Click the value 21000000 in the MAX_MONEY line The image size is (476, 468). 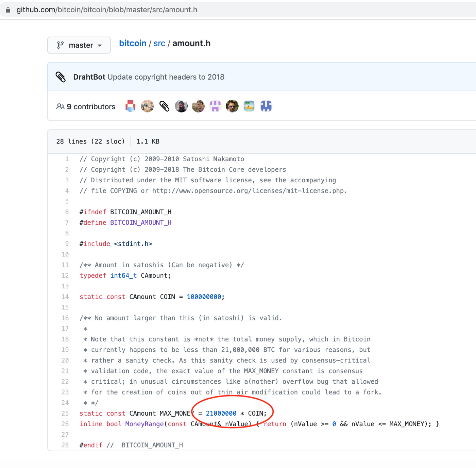pos(221,414)
